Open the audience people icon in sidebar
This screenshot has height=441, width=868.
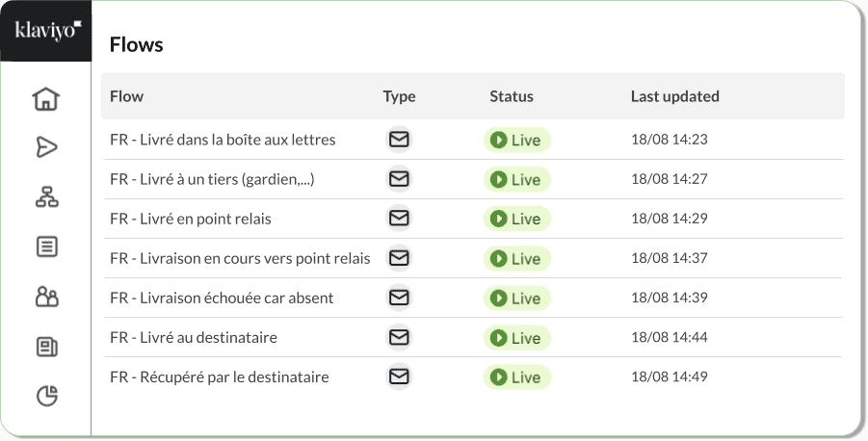coord(46,297)
